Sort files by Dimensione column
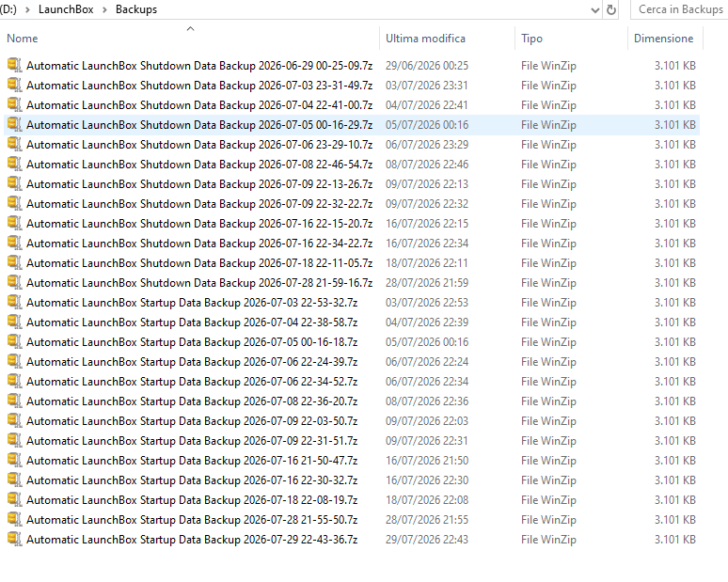The width and height of the screenshot is (728, 582). point(663,39)
